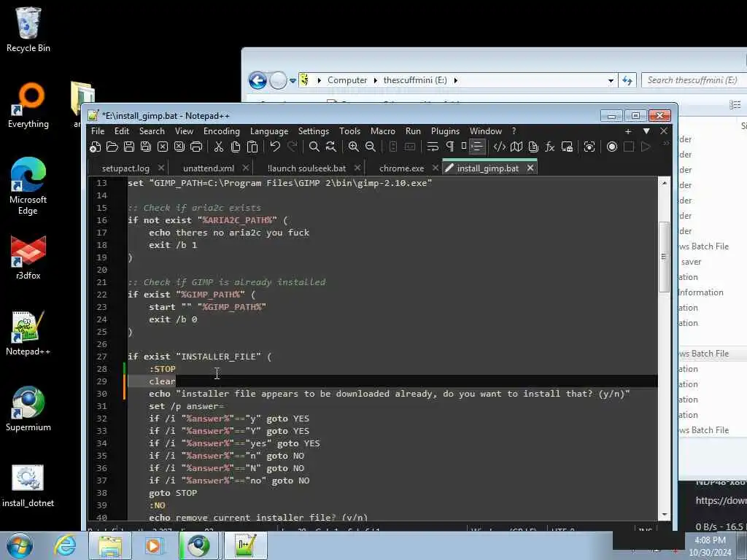Screen dimensions: 747x560
Task: Click the Open file toolbar icon
Action: coord(112,147)
